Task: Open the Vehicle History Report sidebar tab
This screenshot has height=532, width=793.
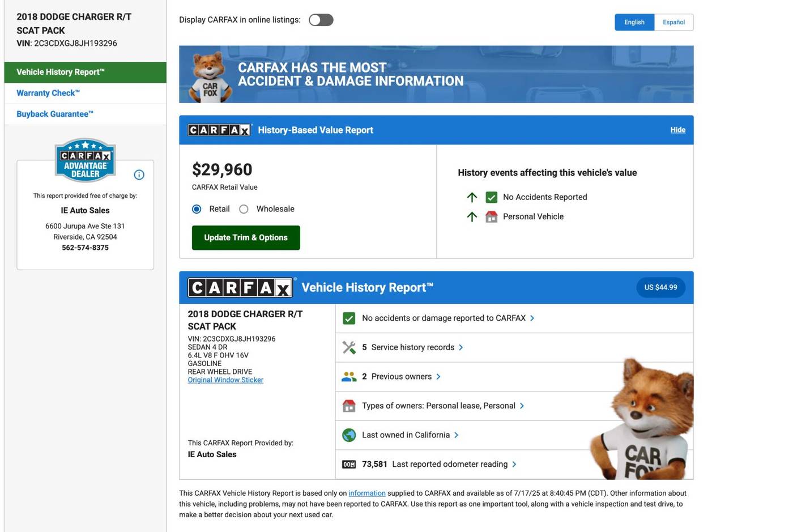Action: [x=85, y=73]
